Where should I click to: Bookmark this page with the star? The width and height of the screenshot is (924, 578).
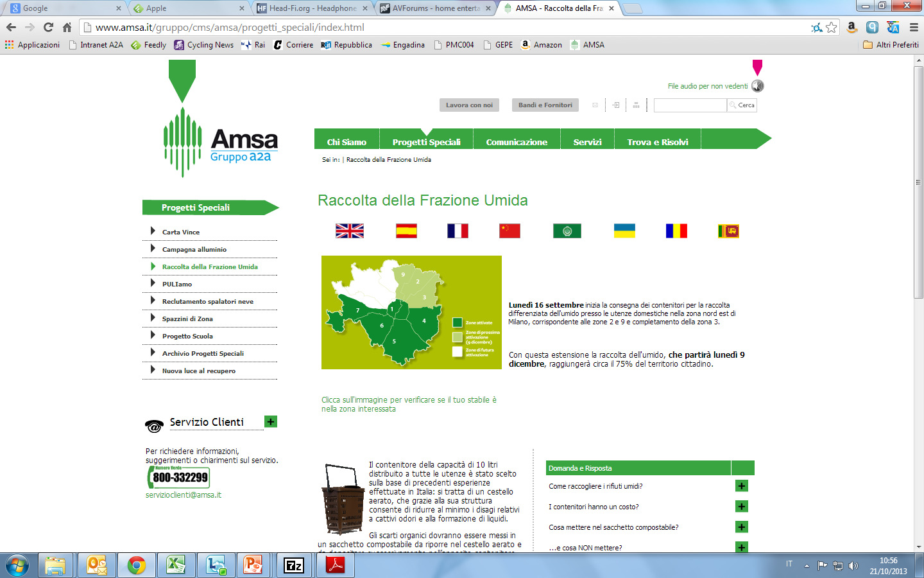pyautogui.click(x=832, y=27)
